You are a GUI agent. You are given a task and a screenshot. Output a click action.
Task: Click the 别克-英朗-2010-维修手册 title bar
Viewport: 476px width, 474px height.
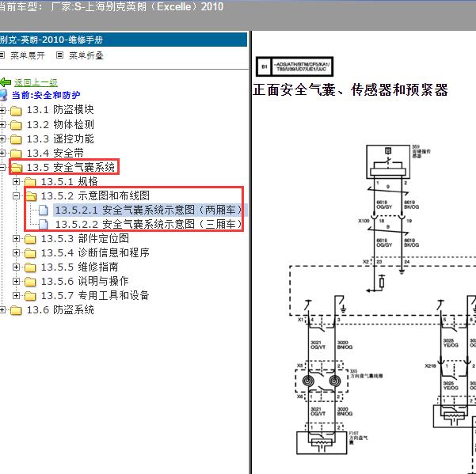pyautogui.click(x=124, y=40)
